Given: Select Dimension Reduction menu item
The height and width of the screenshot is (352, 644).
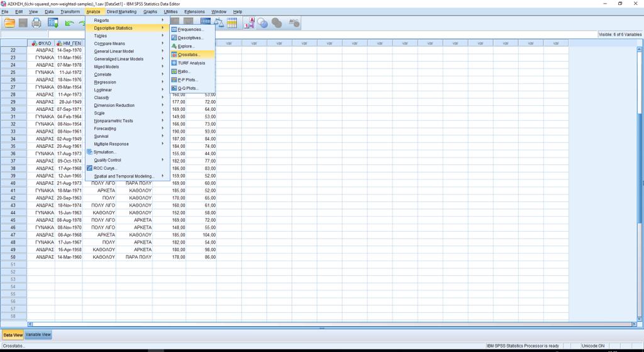Looking at the screenshot, I should click(x=127, y=105).
